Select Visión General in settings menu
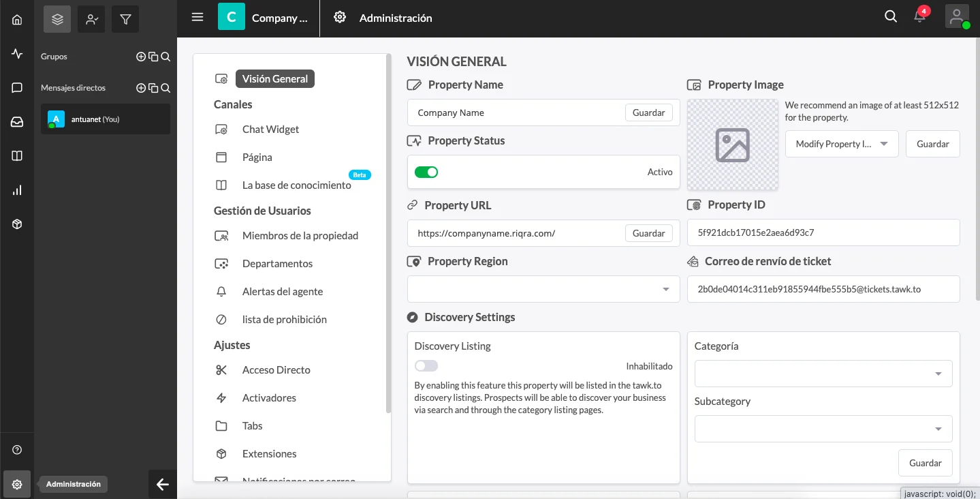980x499 pixels. (275, 79)
